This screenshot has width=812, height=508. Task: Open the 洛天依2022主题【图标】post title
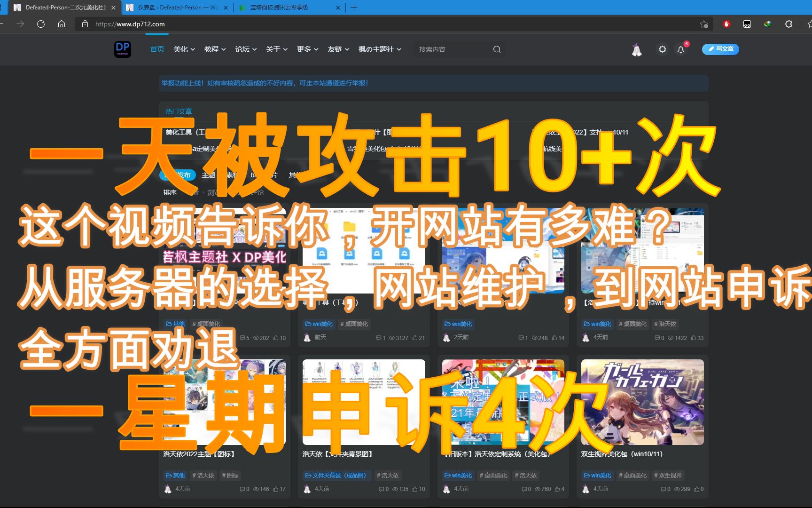pos(199,454)
